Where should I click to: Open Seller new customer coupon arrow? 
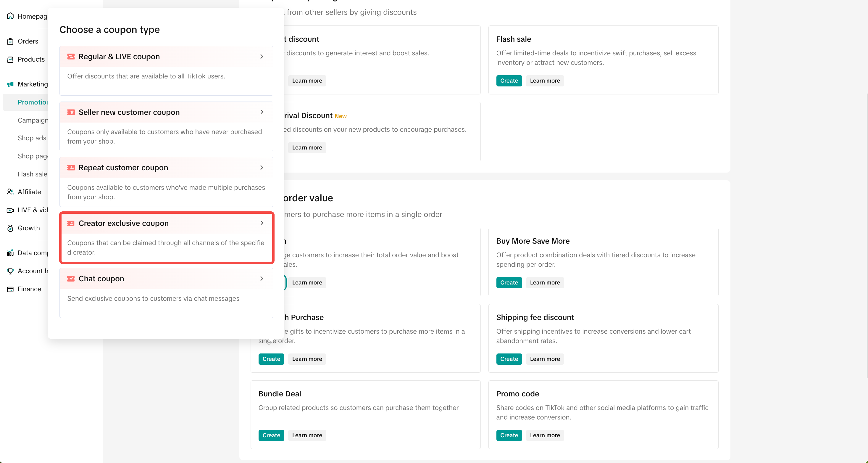(x=262, y=112)
